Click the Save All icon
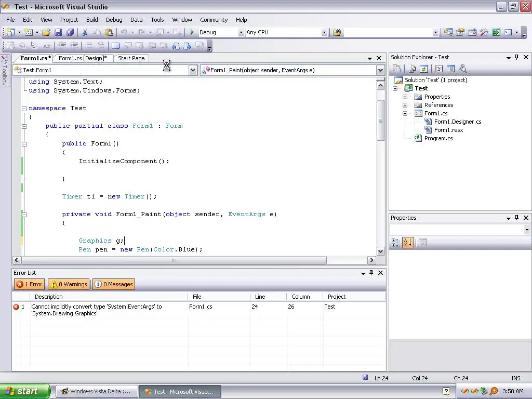 click(70, 32)
